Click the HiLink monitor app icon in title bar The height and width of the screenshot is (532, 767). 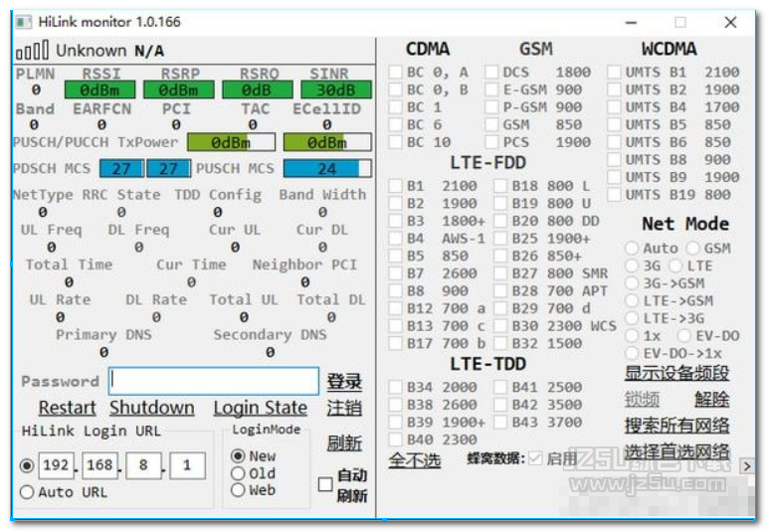pos(23,22)
